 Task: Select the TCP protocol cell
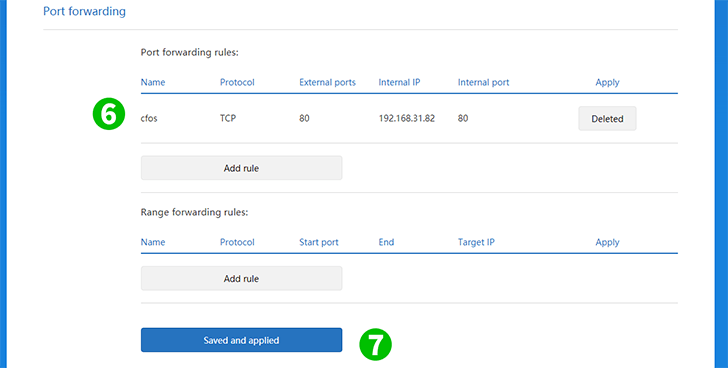[x=228, y=118]
